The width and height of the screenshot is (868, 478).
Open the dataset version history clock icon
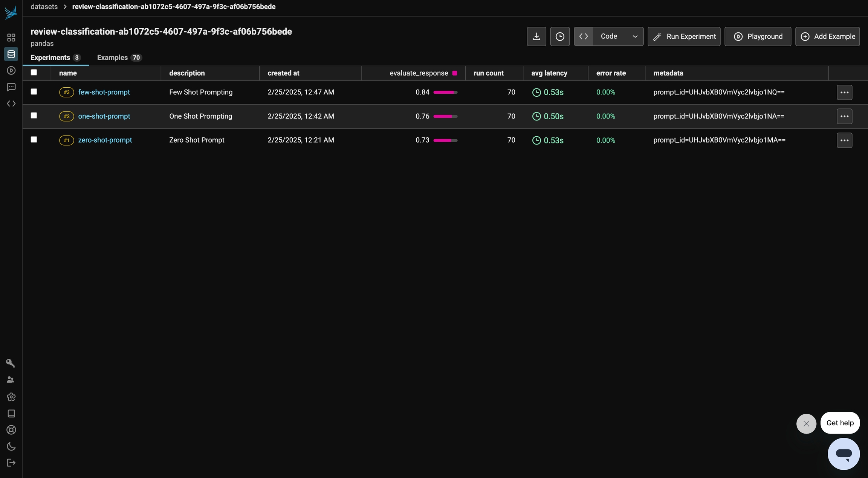pyautogui.click(x=560, y=37)
